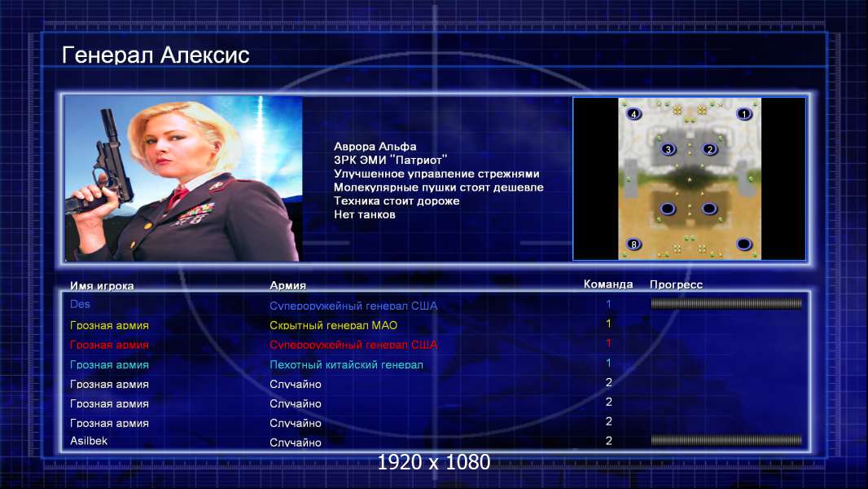Click the map preview thumbnail
This screenshot has height=489, width=868.
689,178
